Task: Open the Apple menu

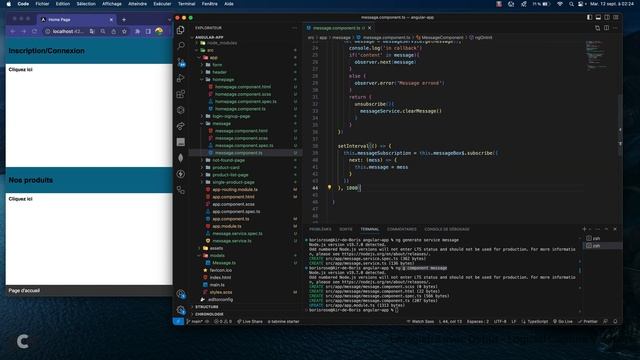Action: [9, 4]
